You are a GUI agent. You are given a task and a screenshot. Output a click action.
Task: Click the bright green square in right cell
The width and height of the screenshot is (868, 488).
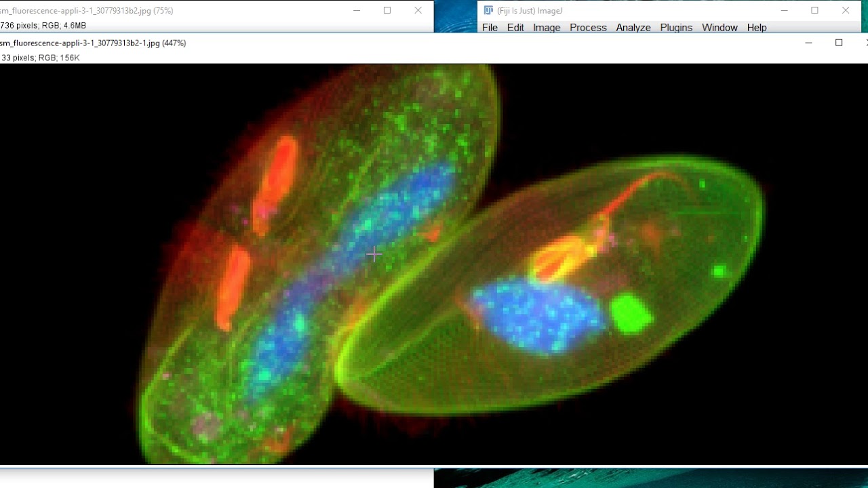(631, 314)
